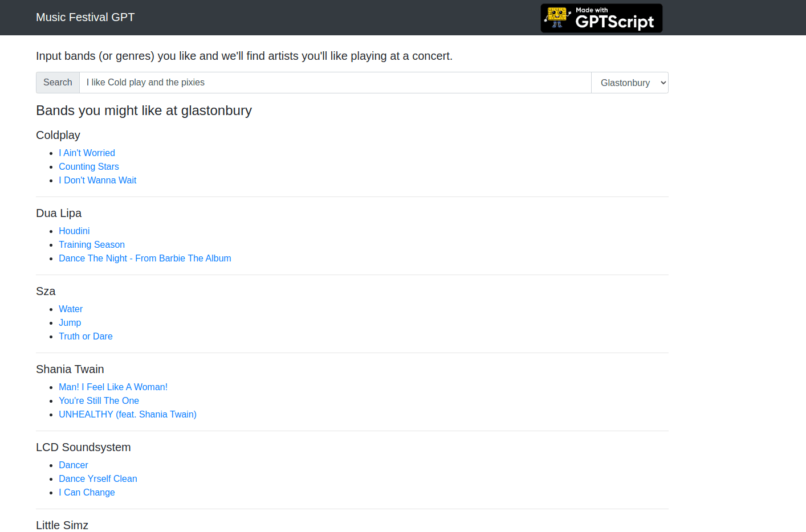
Task: Open Sza's Water song link
Action: tap(71, 309)
